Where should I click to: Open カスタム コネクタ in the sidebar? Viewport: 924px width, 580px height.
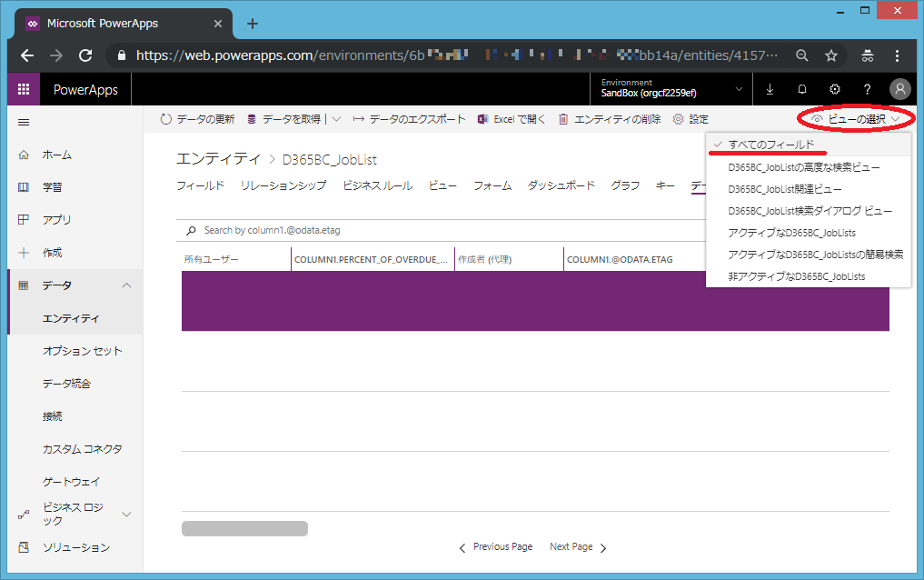(x=83, y=449)
